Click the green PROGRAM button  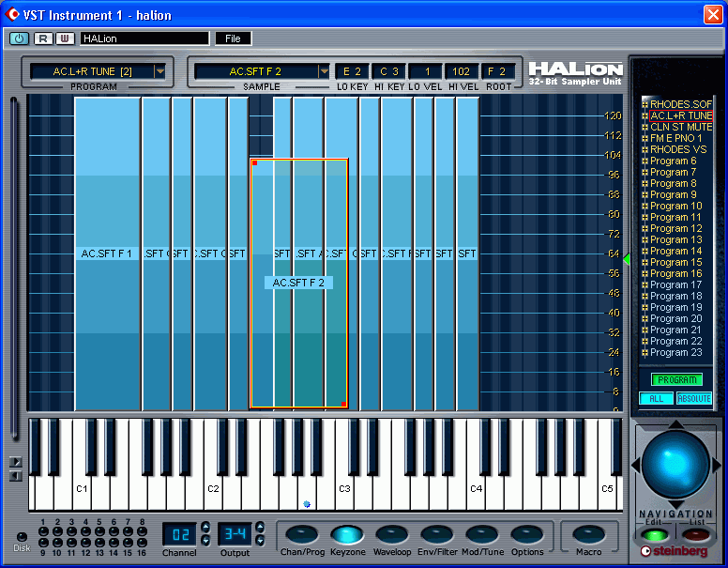677,379
